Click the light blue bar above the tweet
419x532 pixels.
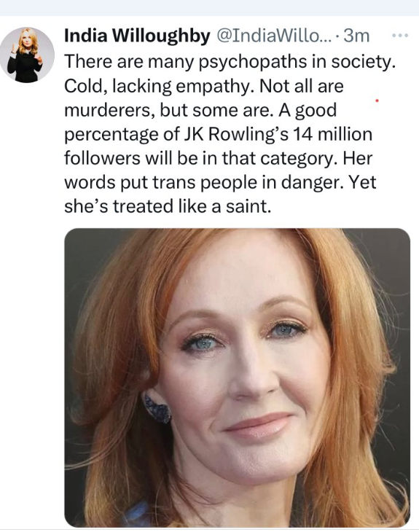pyautogui.click(x=209, y=8)
